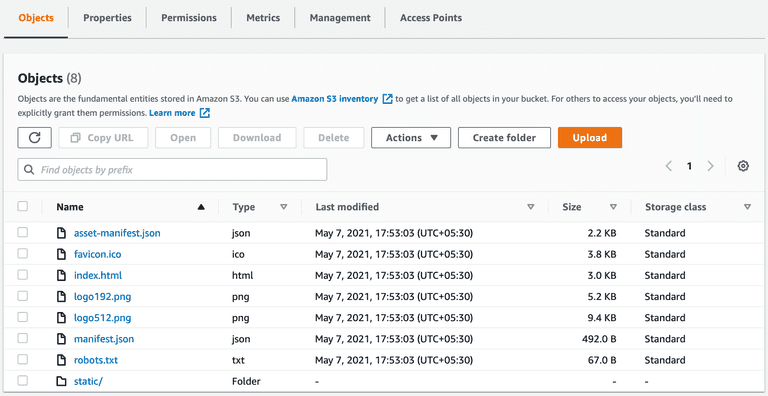The height and width of the screenshot is (396, 768).
Task: Sort by Storage class column arrow
Action: pos(747,207)
